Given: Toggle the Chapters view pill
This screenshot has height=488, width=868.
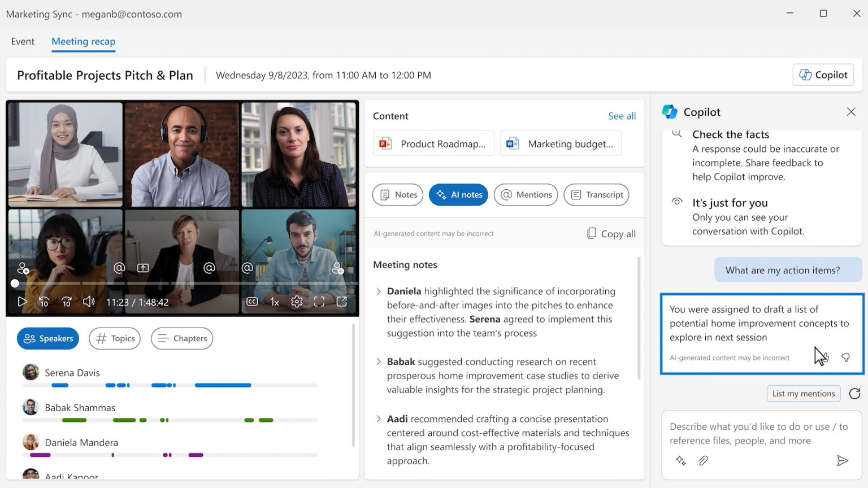Looking at the screenshot, I should [x=182, y=338].
